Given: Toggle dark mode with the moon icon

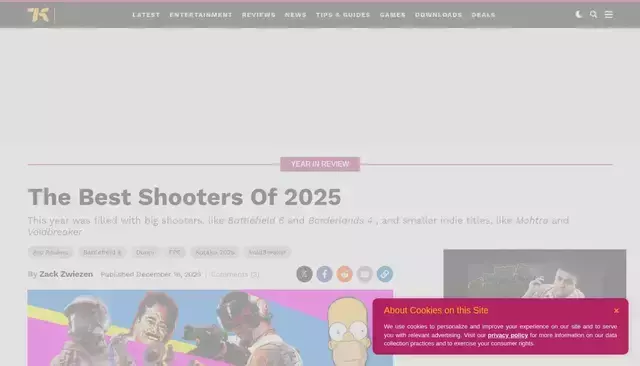Looking at the screenshot, I should coord(579,14).
